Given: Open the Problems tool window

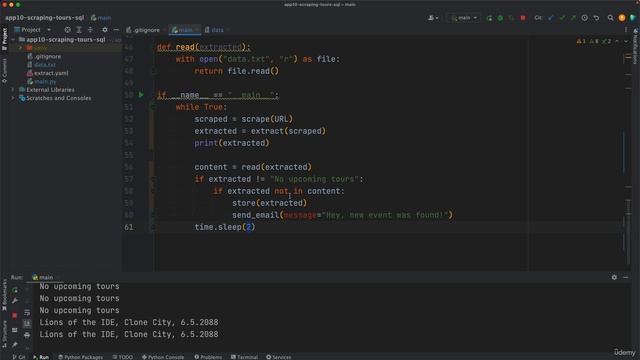Looking at the screenshot, I should point(208,357).
